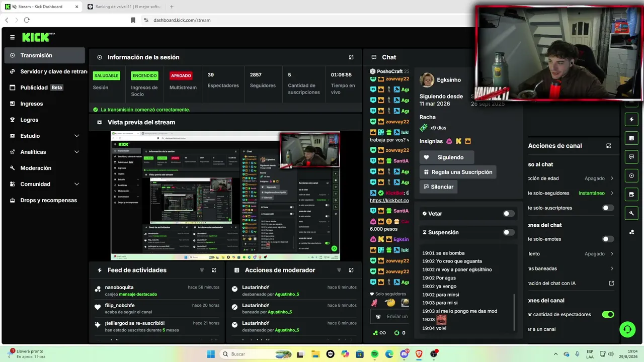The height and width of the screenshot is (362, 644).
Task: Disable the cantidad de espectadores switch
Action: tap(608, 314)
